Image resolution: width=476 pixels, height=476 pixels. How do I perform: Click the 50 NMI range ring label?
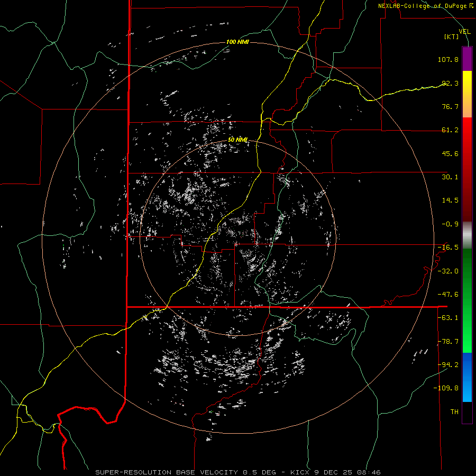237,140
